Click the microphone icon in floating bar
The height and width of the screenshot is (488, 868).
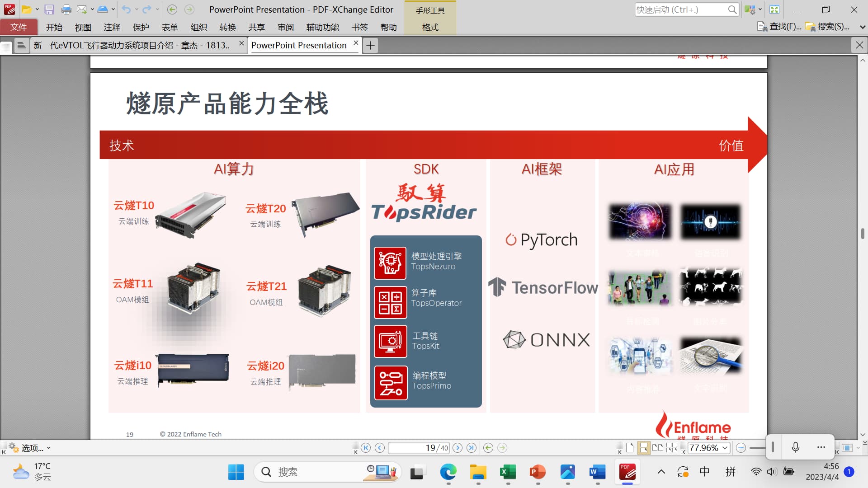click(x=796, y=447)
